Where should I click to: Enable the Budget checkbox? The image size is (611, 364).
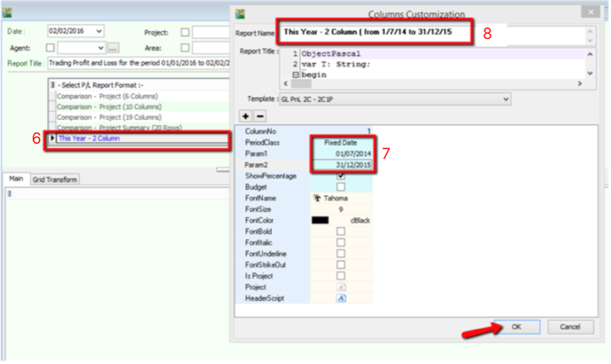(x=341, y=187)
